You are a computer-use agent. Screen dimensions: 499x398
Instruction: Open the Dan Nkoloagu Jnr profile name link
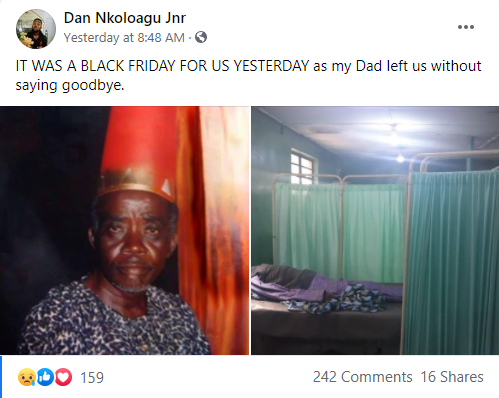click(125, 18)
